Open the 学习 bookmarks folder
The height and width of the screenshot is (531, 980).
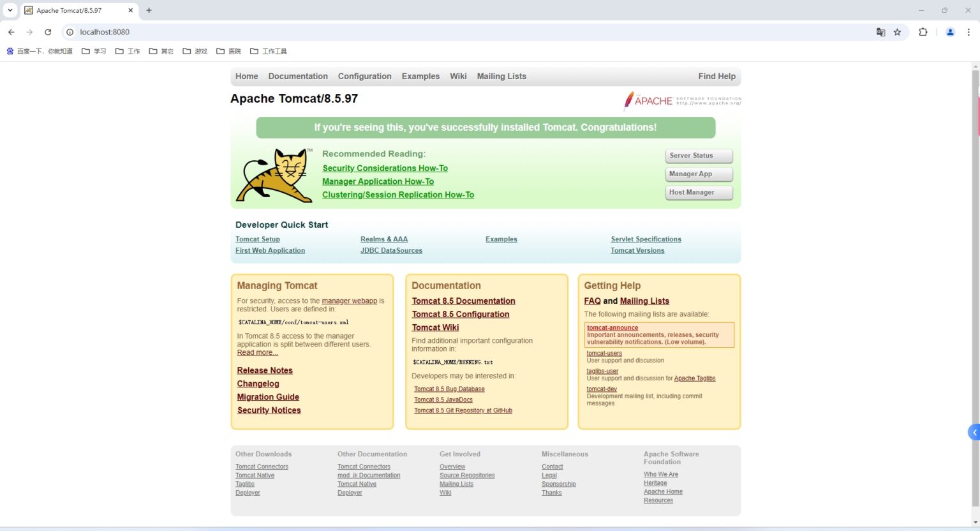click(x=99, y=51)
